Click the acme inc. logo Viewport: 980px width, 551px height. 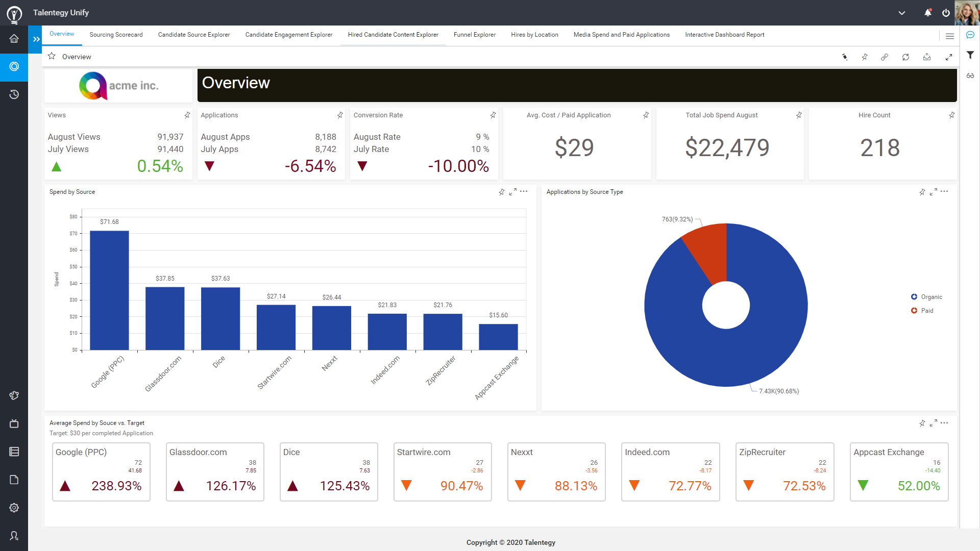(x=118, y=85)
